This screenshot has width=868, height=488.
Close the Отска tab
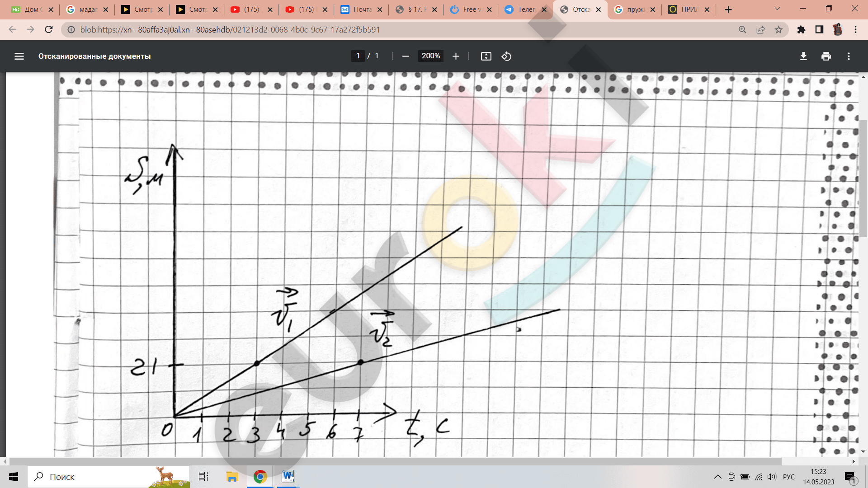[x=599, y=9]
